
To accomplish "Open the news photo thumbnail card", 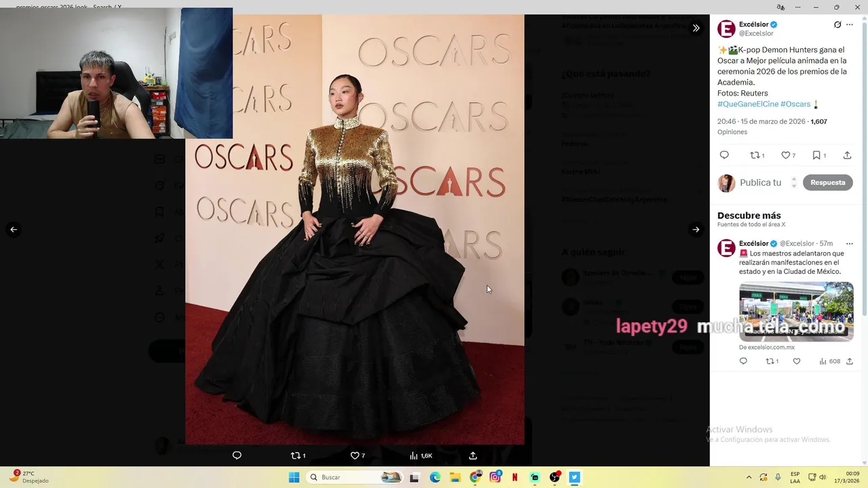I will [796, 312].
